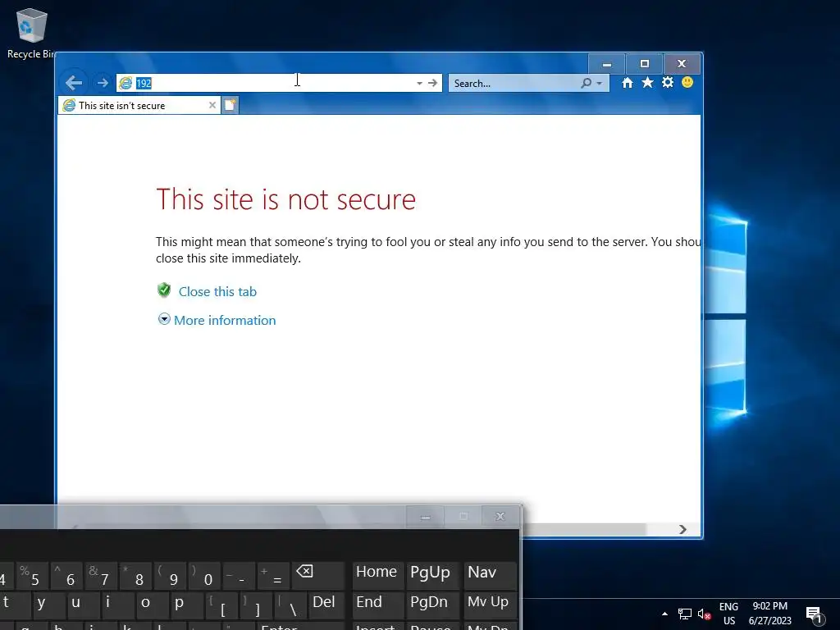Open a new tab button

[x=231, y=105]
